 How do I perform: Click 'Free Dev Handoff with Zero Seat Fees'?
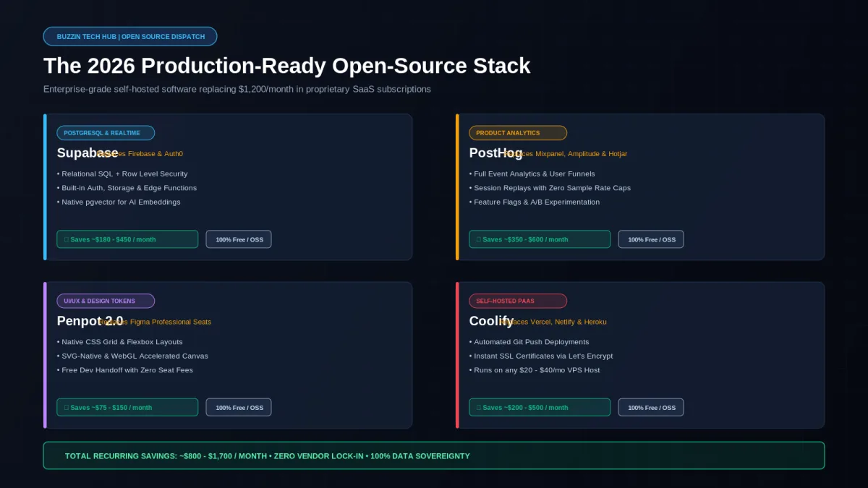(125, 370)
